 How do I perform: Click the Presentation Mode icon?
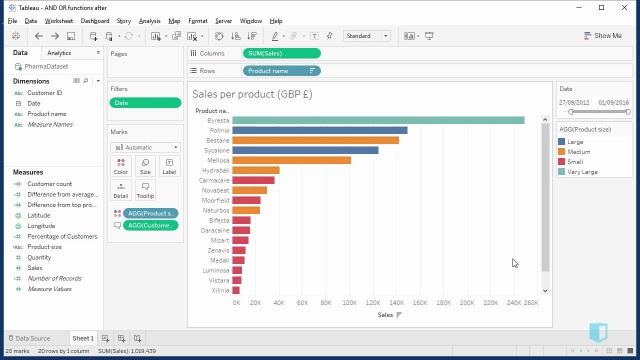pos(429,36)
